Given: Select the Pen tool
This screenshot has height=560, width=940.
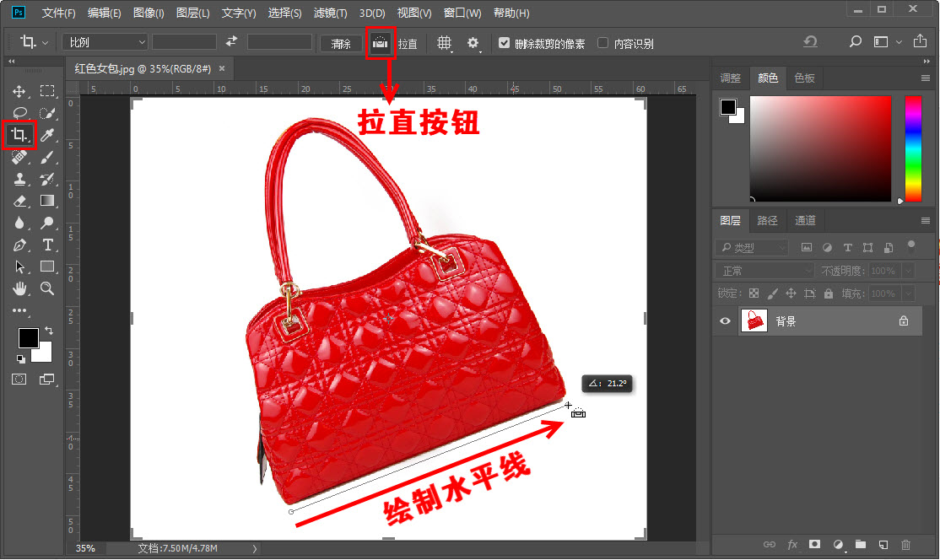Looking at the screenshot, I should (19, 245).
